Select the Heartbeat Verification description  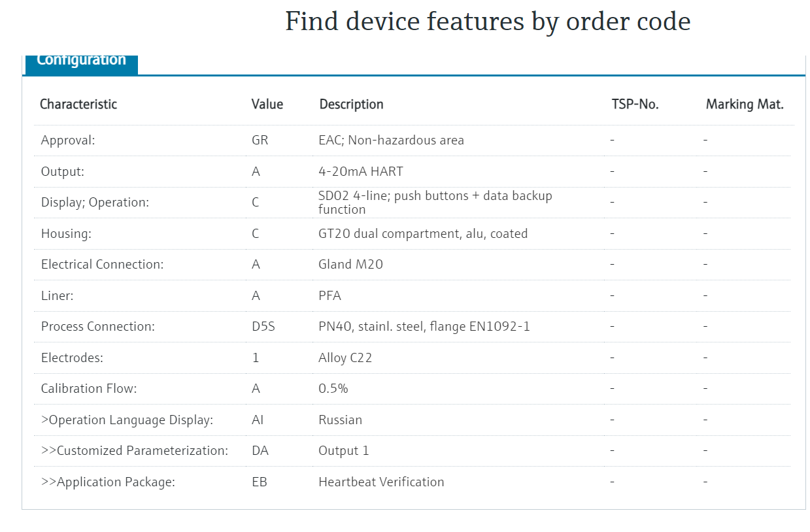click(x=381, y=482)
